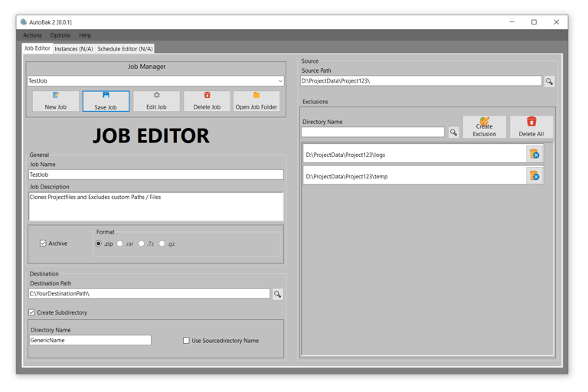The height and width of the screenshot is (392, 588).
Task: Open the Actions menu
Action: click(32, 35)
